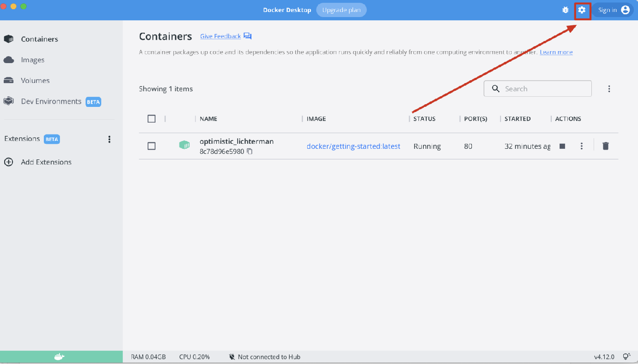Screen dimensions: 638x364
Task: Check the select-all containers checkbox
Action: click(x=151, y=118)
